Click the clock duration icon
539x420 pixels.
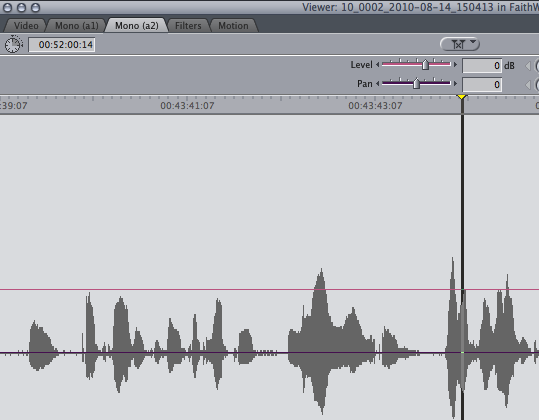(13, 44)
